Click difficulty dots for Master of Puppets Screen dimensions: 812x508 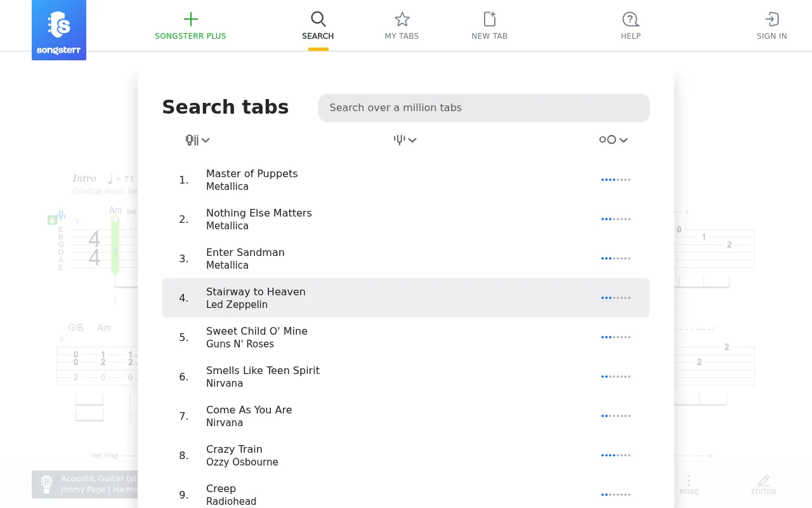[616, 180]
